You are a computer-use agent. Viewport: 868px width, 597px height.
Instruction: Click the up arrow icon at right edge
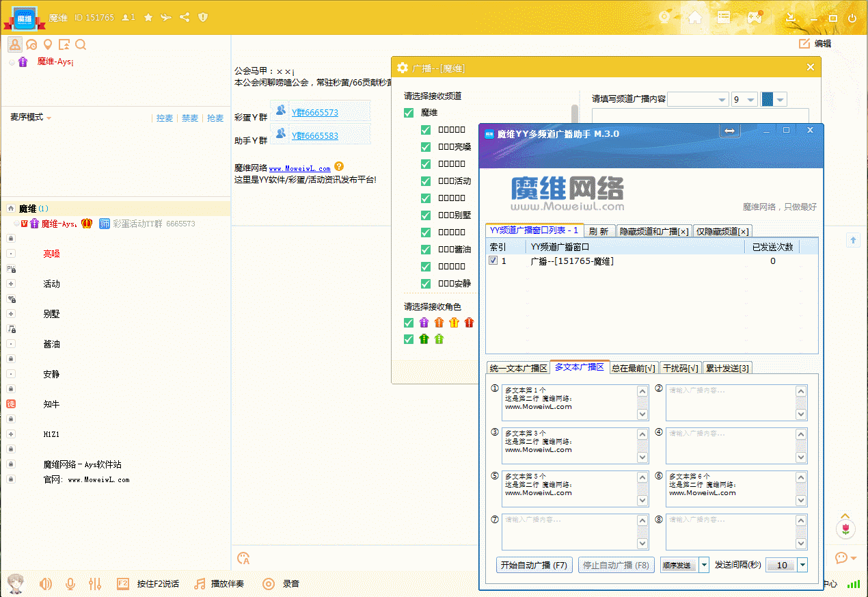pyautogui.click(x=853, y=240)
